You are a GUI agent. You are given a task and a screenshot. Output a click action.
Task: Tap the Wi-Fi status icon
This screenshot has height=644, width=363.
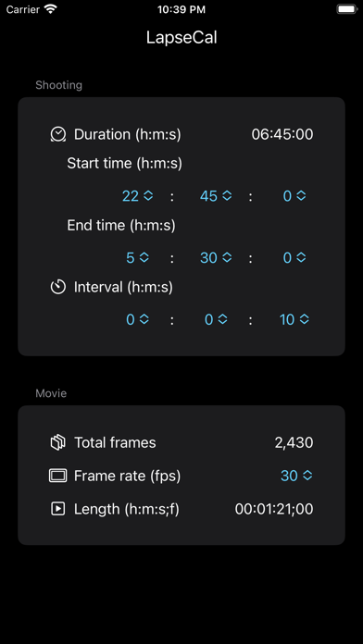pos(51,9)
